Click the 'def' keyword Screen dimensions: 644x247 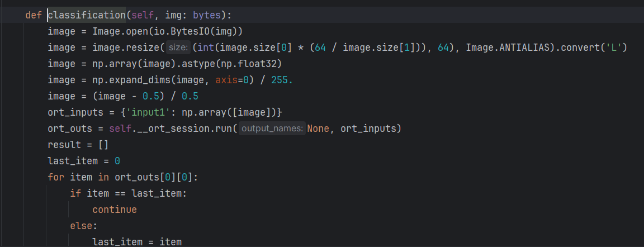34,16
